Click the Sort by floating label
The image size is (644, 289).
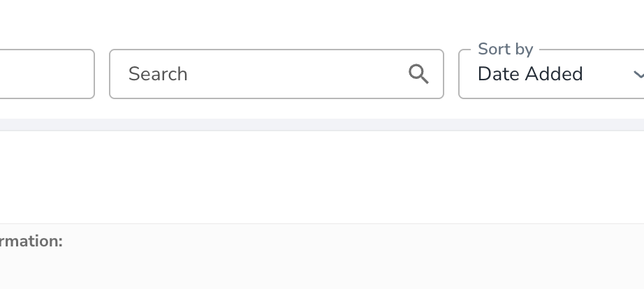tap(506, 50)
